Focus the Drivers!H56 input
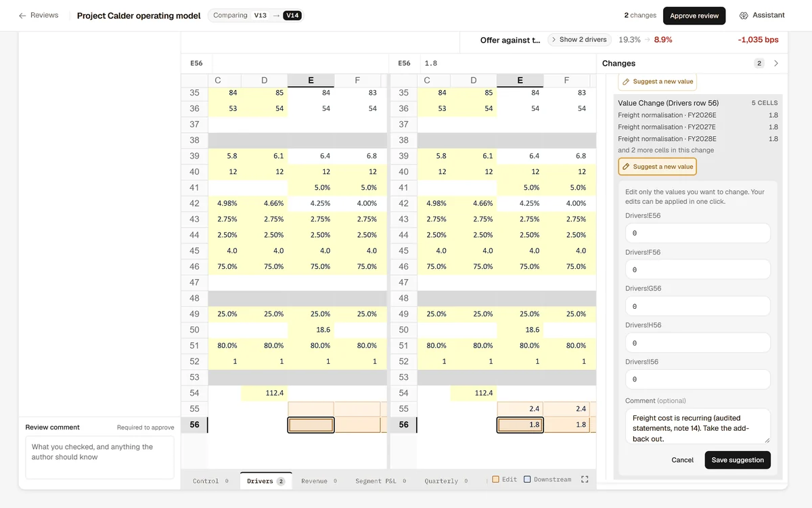Screen dimensions: 812x508 (698, 343)
